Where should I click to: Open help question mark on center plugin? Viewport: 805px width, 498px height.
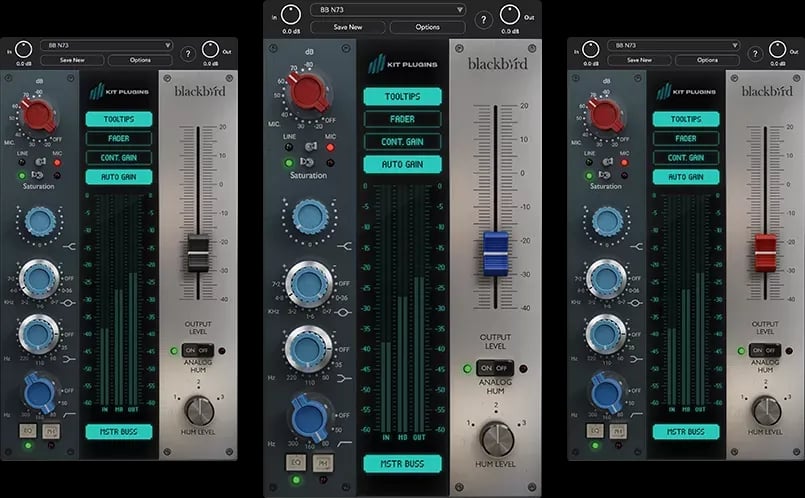tap(483, 20)
